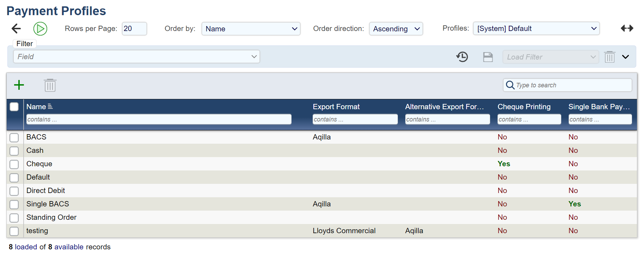Collapse the filter panel chevron
This screenshot has width=644, height=255.
[x=625, y=57]
